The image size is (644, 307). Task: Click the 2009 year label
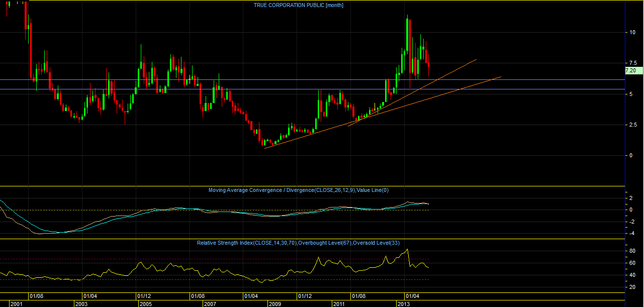pos(274,304)
